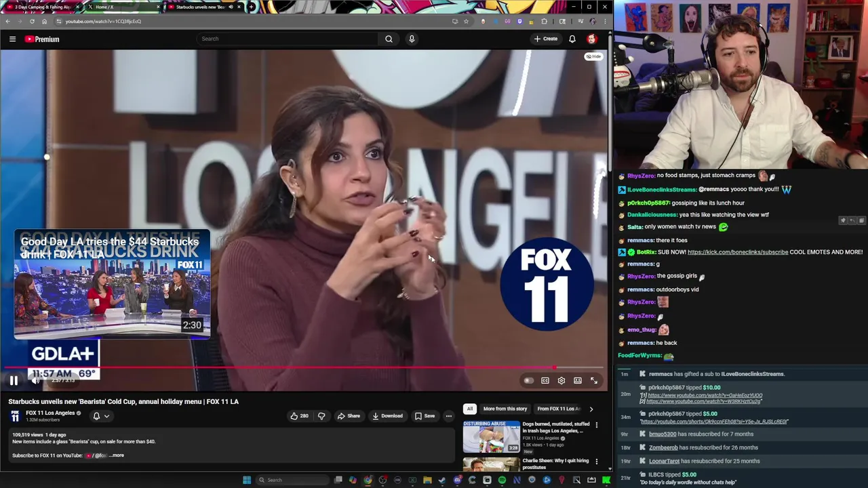Expand the description with ...more
868x488 pixels.
(x=117, y=455)
